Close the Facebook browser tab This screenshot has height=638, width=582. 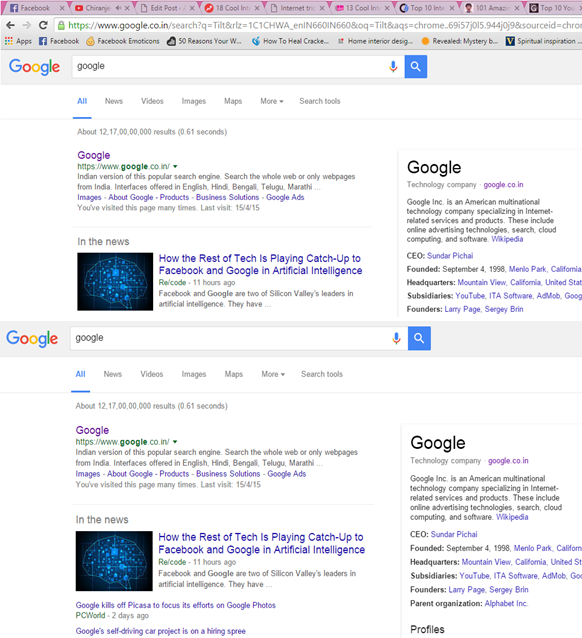(62, 8)
